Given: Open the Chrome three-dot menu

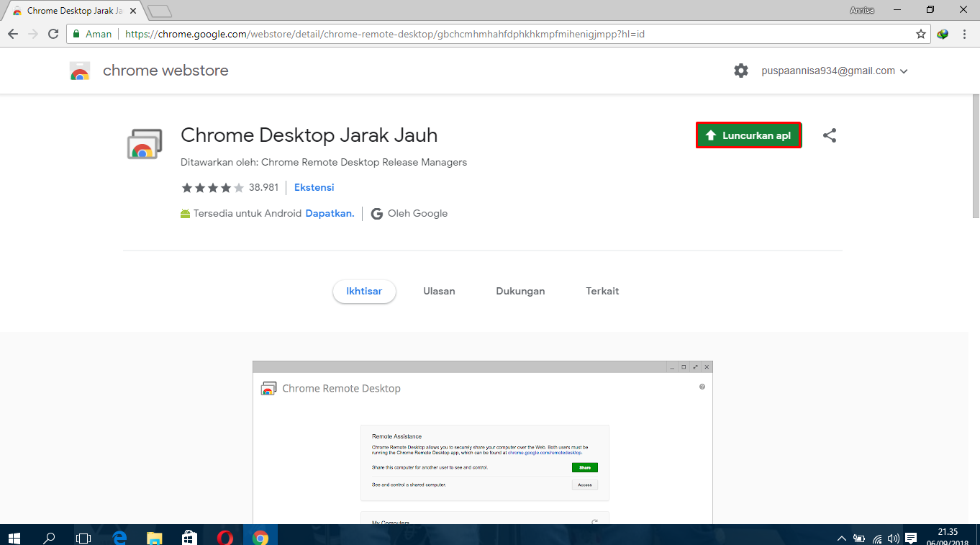Looking at the screenshot, I should (x=965, y=34).
